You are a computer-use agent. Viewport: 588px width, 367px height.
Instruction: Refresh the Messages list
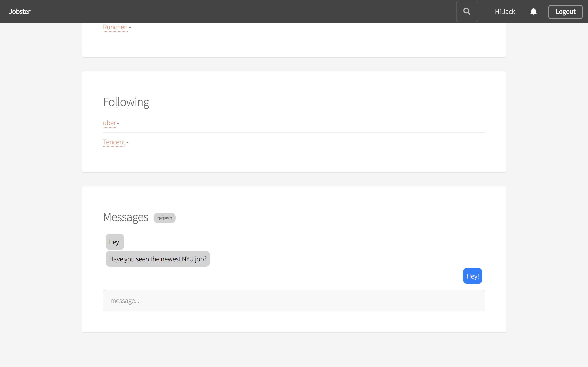[x=165, y=218]
